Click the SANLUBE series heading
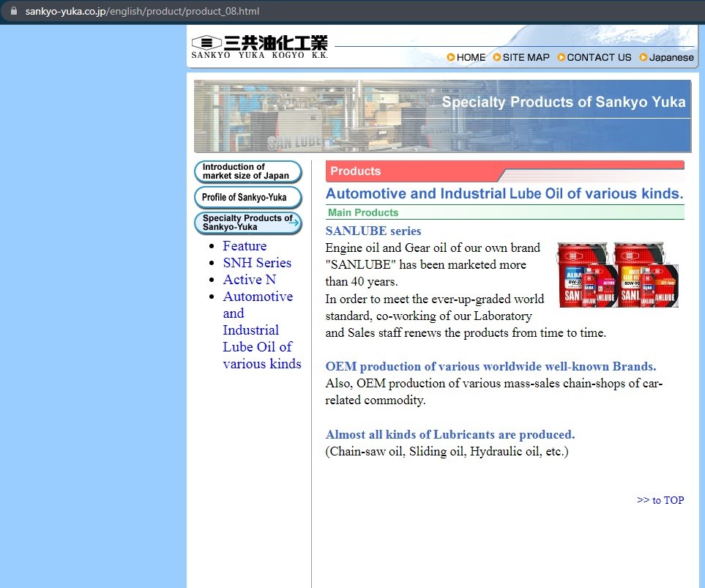 coord(373,231)
